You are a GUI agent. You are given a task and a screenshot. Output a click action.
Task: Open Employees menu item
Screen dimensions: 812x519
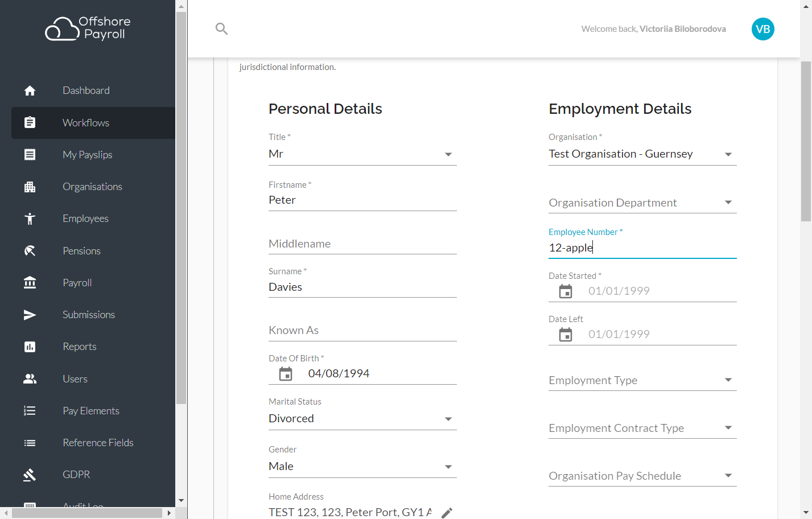pyautogui.click(x=93, y=219)
